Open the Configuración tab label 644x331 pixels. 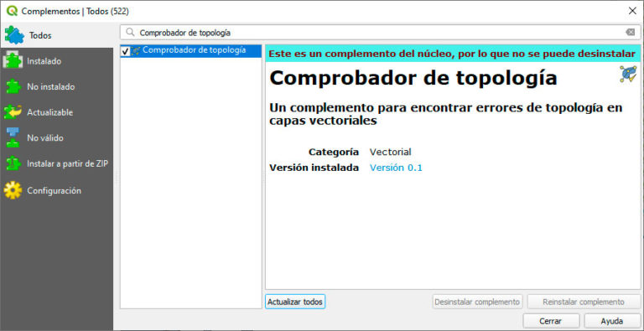coord(54,190)
